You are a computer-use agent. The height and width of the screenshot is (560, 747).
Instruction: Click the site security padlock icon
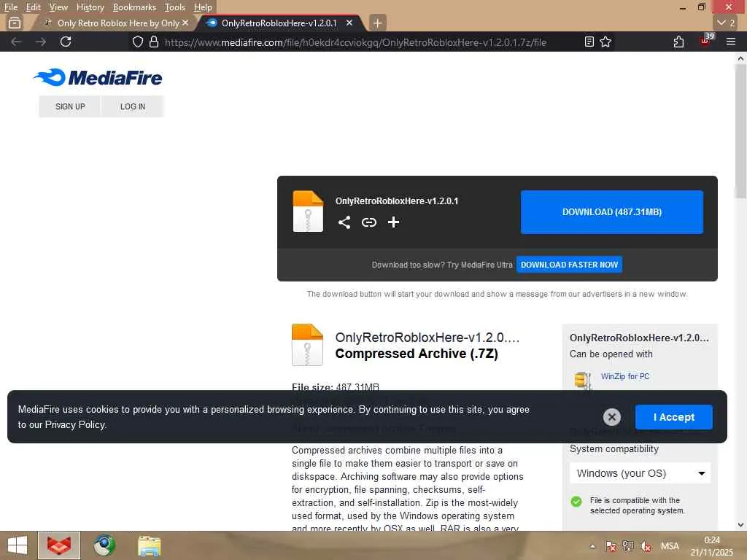[154, 42]
